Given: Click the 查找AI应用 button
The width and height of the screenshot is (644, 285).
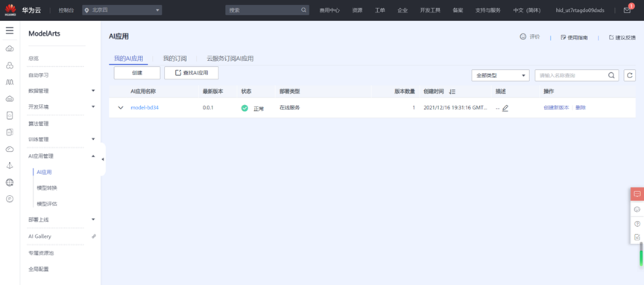Looking at the screenshot, I should 192,73.
